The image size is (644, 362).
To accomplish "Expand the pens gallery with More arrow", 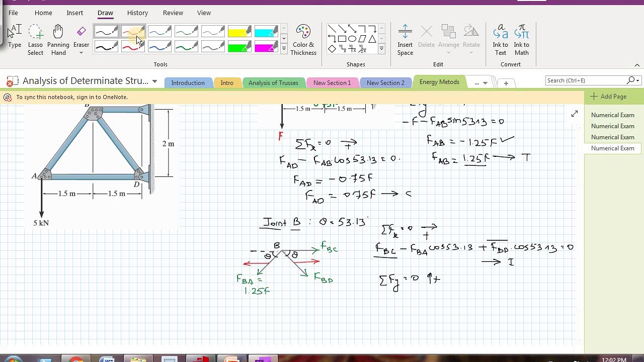I will (284, 49).
